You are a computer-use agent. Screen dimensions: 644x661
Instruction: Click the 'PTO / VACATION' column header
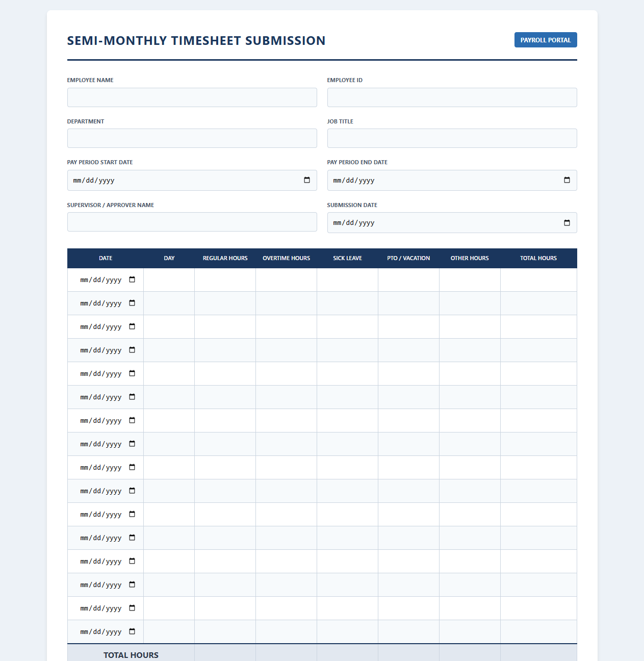point(409,258)
